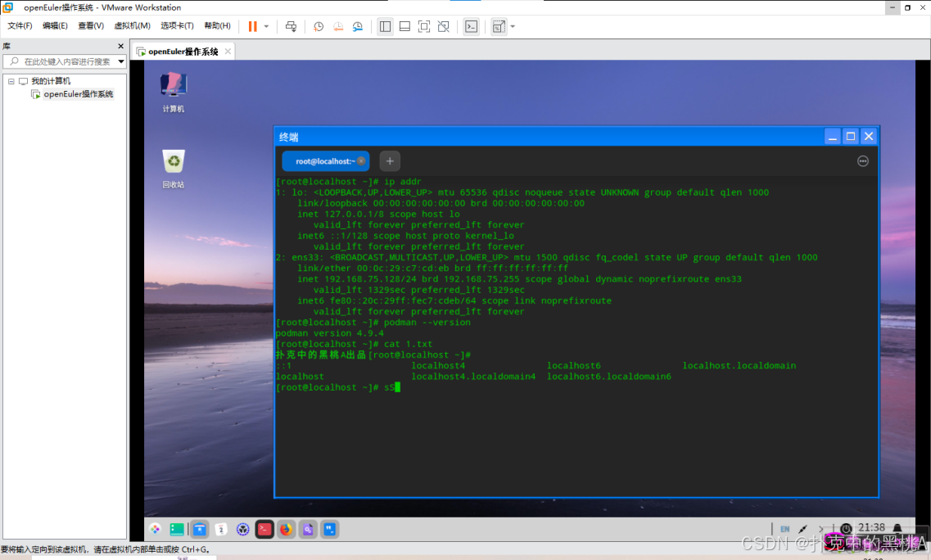Launch Firefox from the guest taskbar
The height and width of the screenshot is (560, 931).
pos(286,530)
